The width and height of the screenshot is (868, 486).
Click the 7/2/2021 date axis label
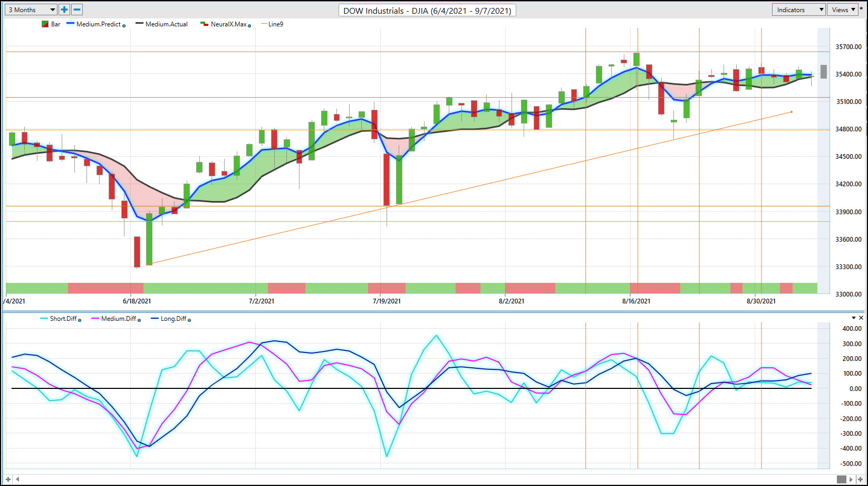pos(262,301)
